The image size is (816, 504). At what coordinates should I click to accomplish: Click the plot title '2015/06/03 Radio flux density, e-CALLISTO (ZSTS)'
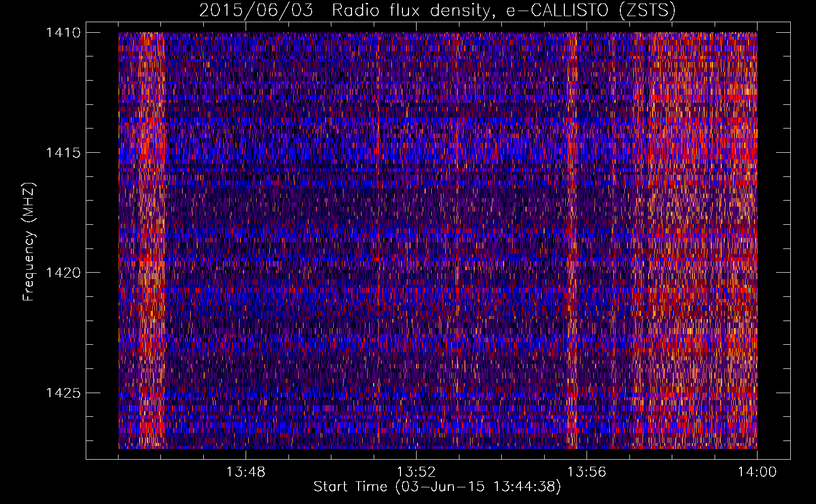(x=437, y=11)
